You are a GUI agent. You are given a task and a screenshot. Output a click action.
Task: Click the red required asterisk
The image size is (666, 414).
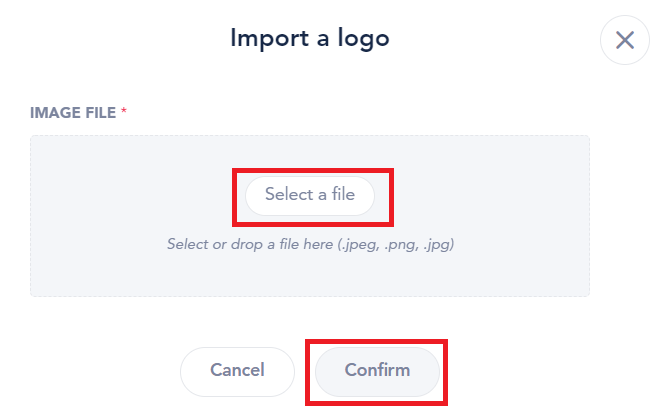coord(124,110)
